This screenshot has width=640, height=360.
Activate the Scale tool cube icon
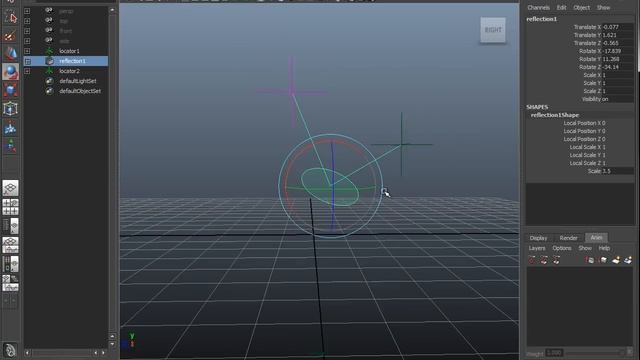coord(11,90)
